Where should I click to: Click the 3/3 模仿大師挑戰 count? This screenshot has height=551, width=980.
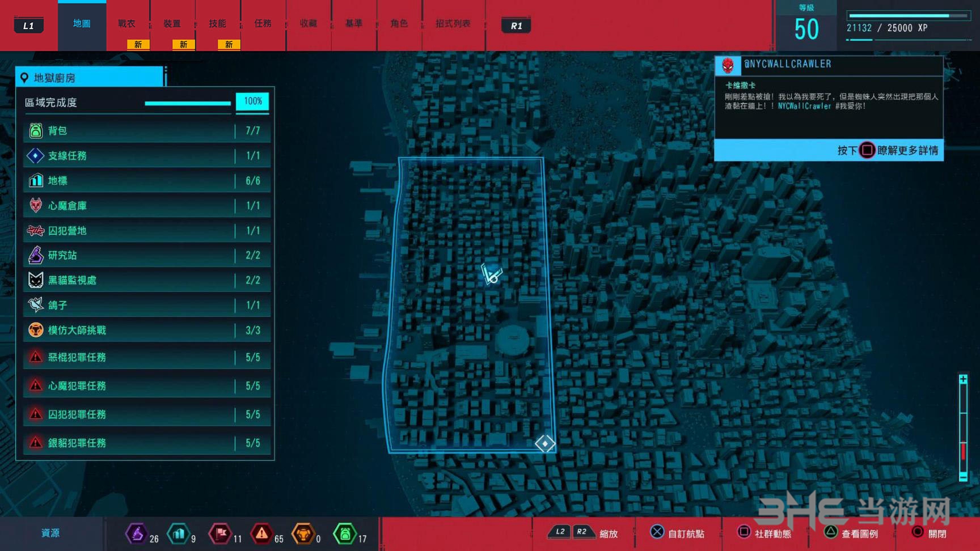[x=253, y=330]
